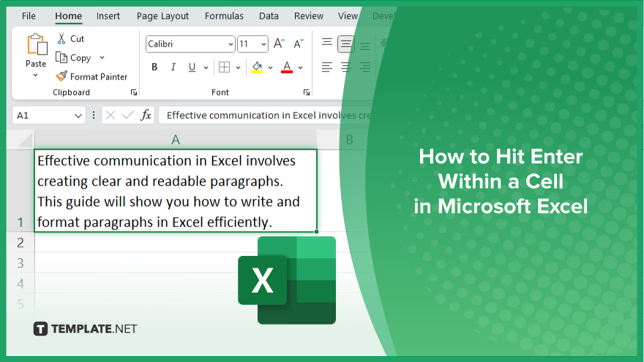Image resolution: width=644 pixels, height=362 pixels.
Task: Expand fill color palette arrow
Action: click(270, 68)
